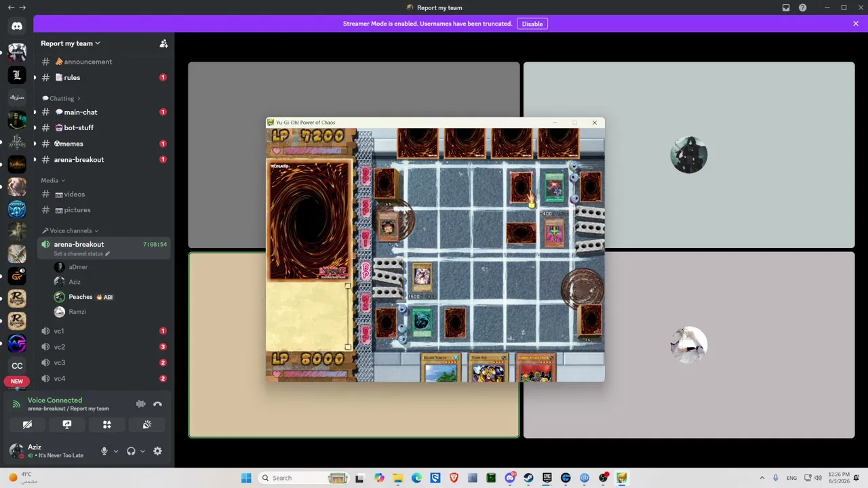Image resolution: width=868 pixels, height=488 pixels.
Task: Go forward with the title bar arrow
Action: (22, 7)
